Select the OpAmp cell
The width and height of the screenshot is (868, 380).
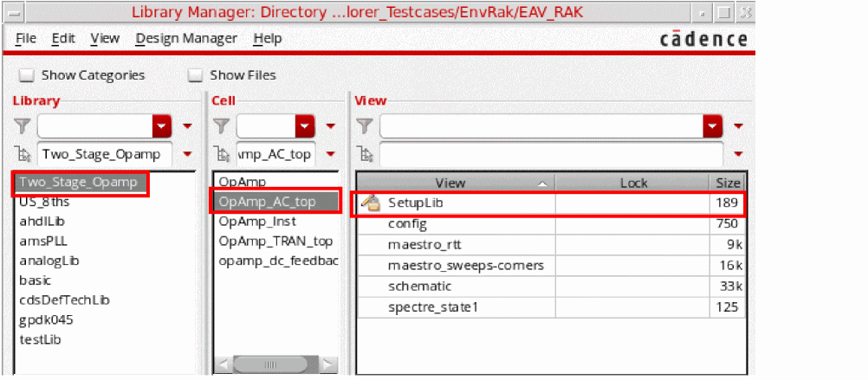pyautogui.click(x=243, y=182)
